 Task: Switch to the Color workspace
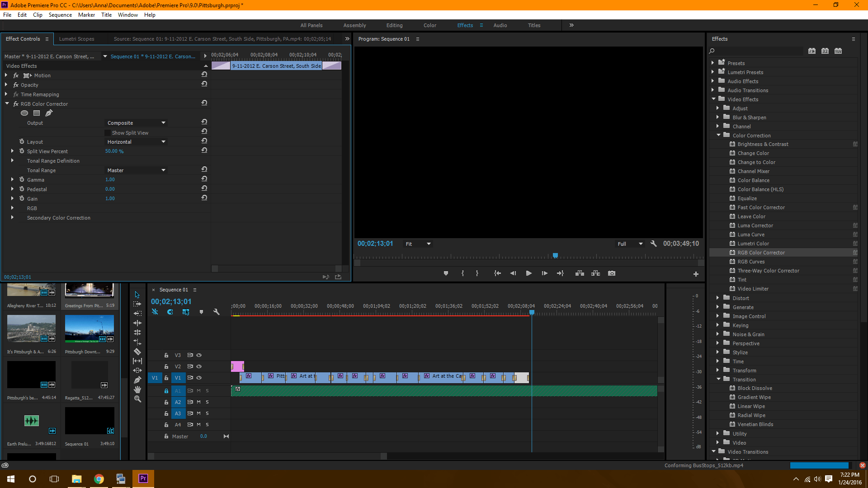pos(429,25)
